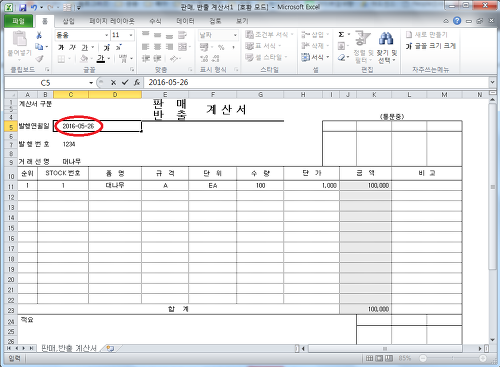Image resolution: width=500 pixels, height=367 pixels.
Task: Click the 삭제 button in cells group
Action: click(x=315, y=46)
